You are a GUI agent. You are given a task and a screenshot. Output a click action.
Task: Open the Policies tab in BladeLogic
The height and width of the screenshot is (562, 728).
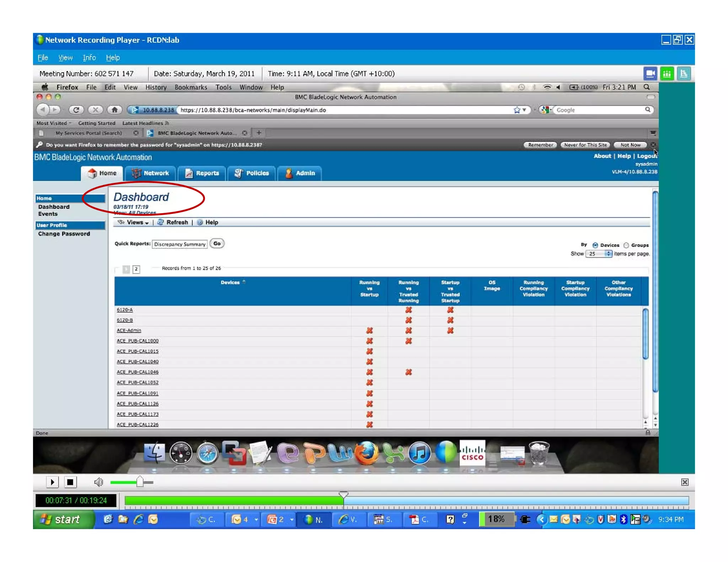pos(252,173)
